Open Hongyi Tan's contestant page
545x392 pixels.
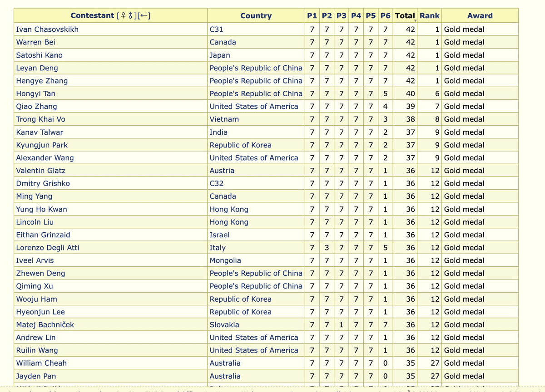click(36, 93)
